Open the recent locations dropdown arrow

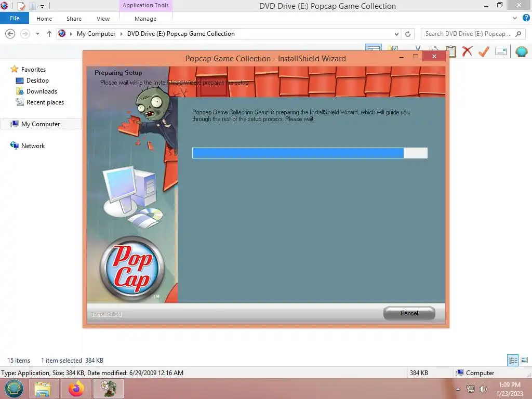pyautogui.click(x=37, y=34)
